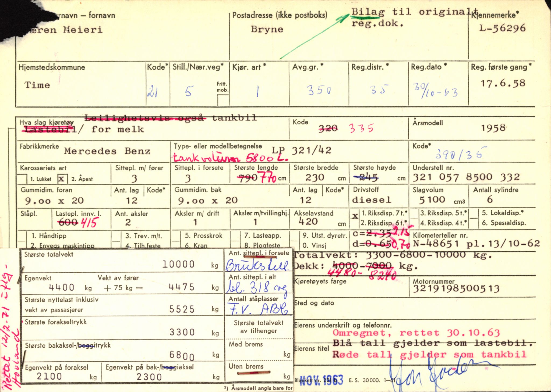The width and height of the screenshot is (551, 392).
Task: Click Egenvekt på bakaksel 2300
Action: (149, 377)
